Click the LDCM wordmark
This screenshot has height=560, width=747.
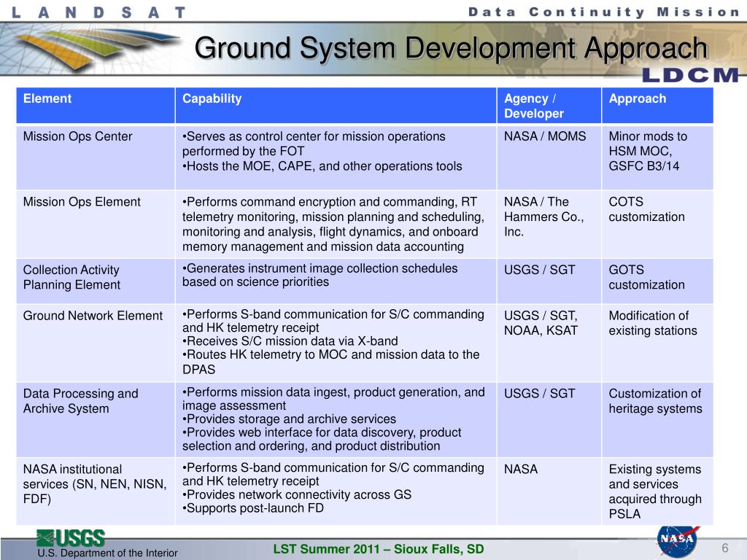[x=690, y=75]
